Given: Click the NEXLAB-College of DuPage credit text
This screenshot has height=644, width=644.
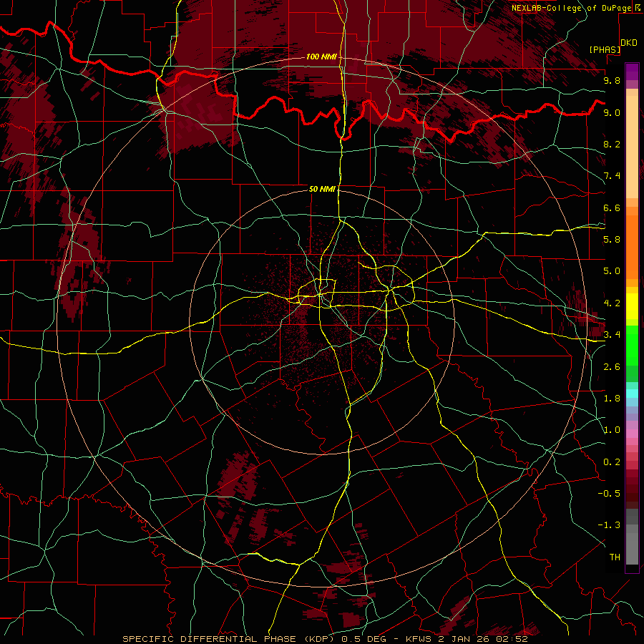Looking at the screenshot, I should (x=571, y=8).
